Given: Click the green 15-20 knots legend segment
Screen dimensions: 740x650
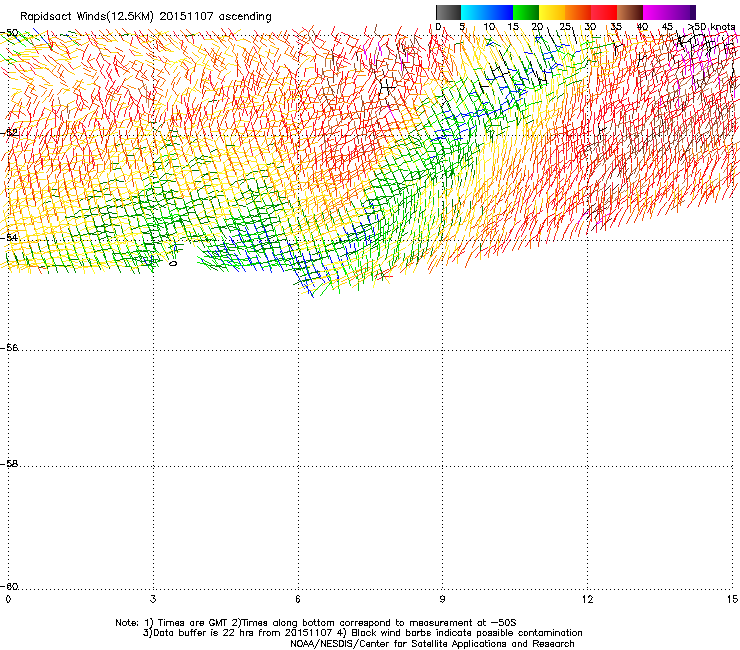Looking at the screenshot, I should pos(526,12).
